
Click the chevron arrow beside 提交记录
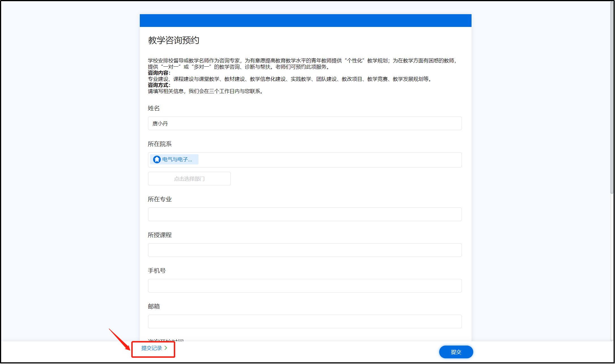click(166, 348)
